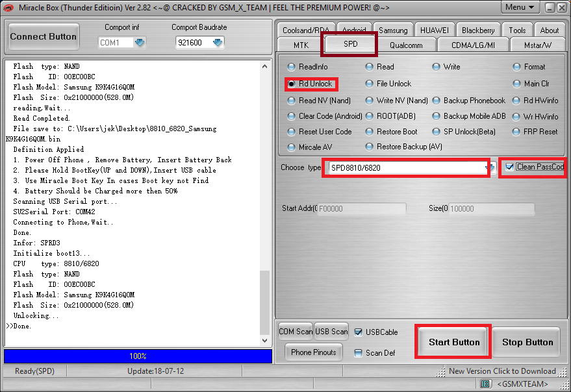
Task: Select the Write radio option
Action: pyautogui.click(x=446, y=67)
